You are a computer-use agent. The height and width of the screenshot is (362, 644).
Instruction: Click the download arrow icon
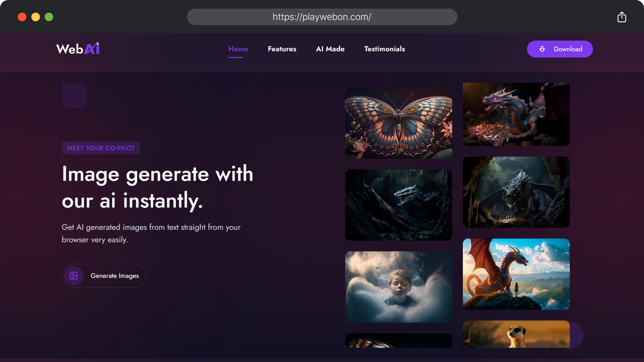[542, 49]
